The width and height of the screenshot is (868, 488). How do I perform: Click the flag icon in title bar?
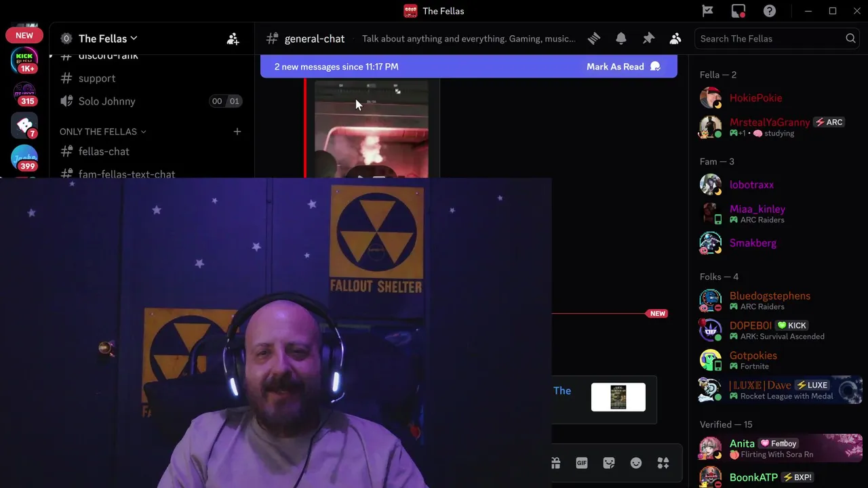coord(707,11)
